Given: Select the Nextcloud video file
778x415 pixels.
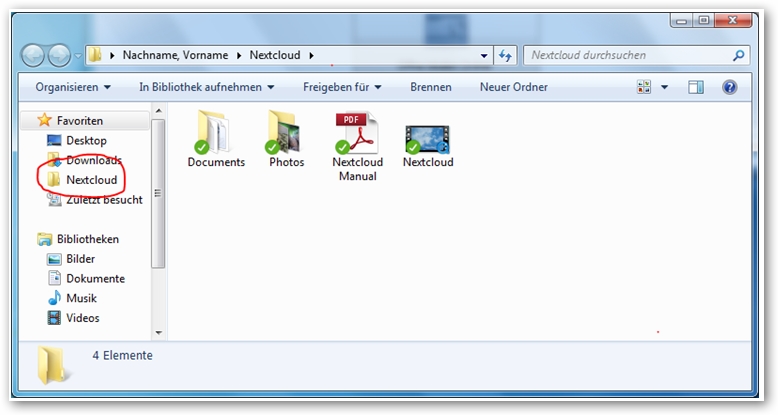Looking at the screenshot, I should point(428,145).
